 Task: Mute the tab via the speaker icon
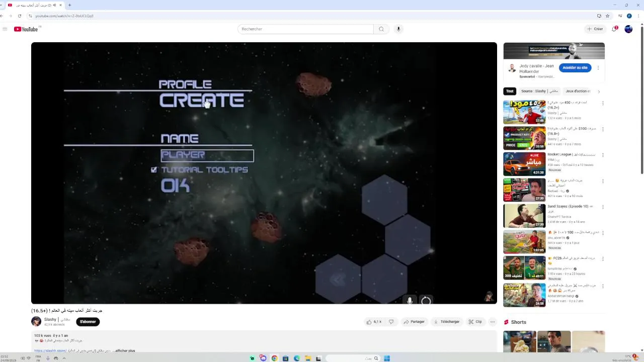pos(54,5)
